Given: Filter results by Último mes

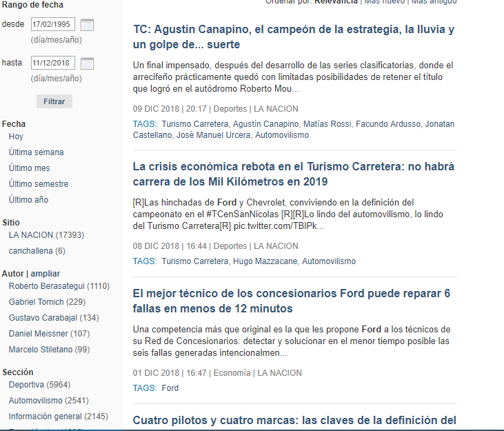Looking at the screenshot, I should point(29,168).
